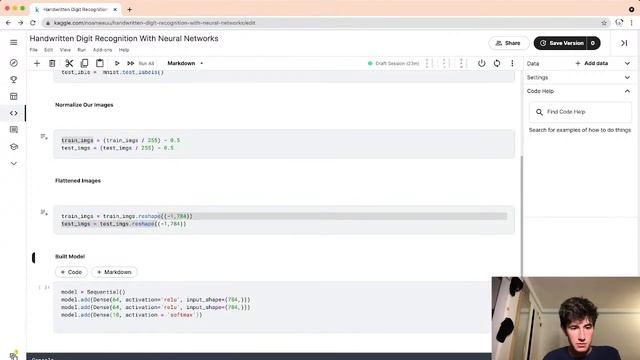Expand the Settings panel chevron
640x360 pixels.
click(627, 77)
